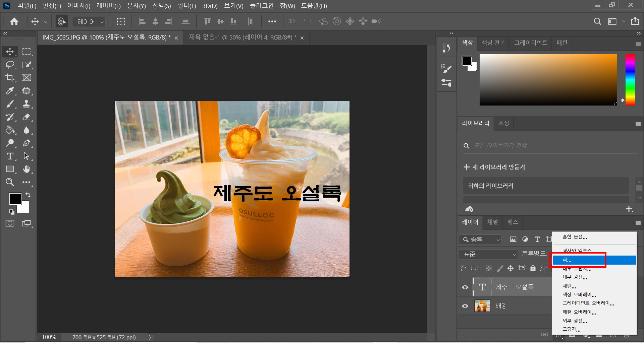Select the Rectangular Marquee tool

[x=26, y=52]
